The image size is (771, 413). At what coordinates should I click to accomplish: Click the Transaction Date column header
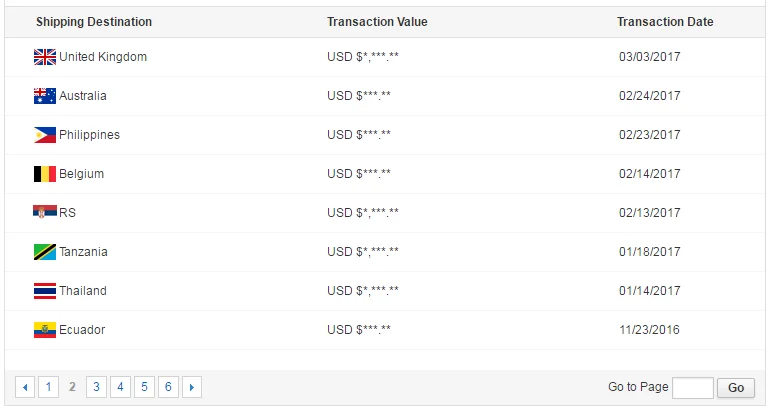pyautogui.click(x=665, y=22)
